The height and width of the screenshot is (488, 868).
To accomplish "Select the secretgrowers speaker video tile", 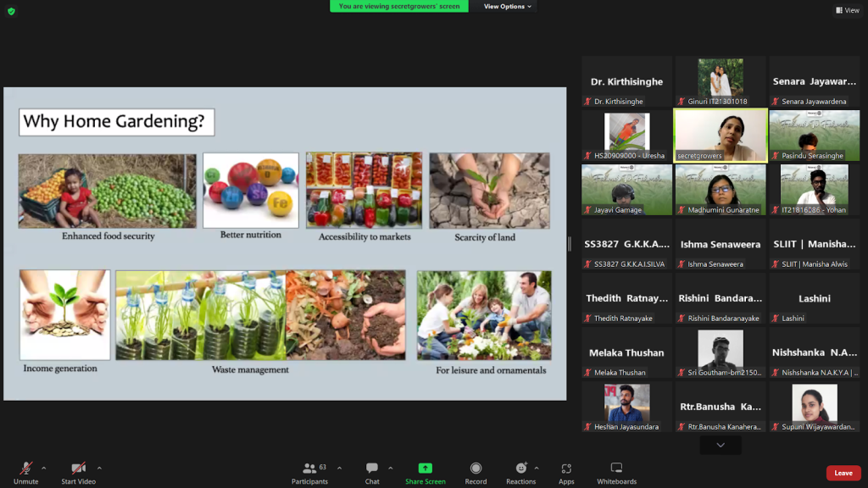I will (721, 136).
